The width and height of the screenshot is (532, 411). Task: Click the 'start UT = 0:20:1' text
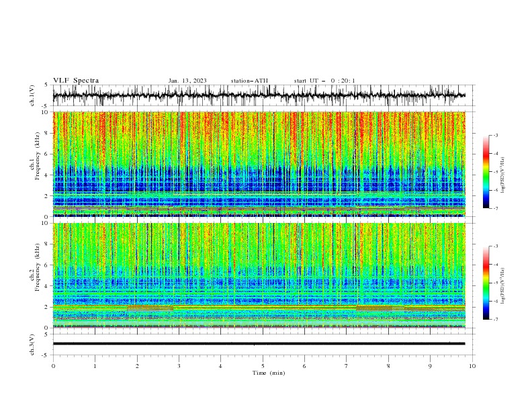tap(324, 81)
